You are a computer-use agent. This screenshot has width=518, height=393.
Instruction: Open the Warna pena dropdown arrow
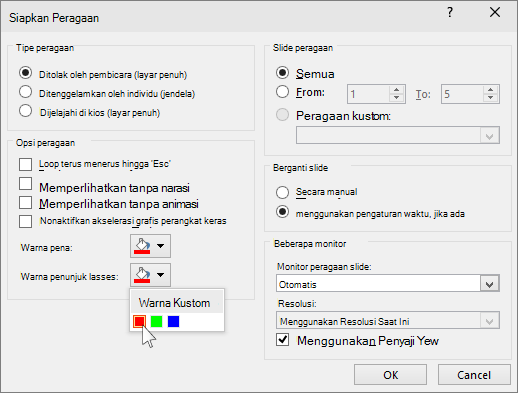(161, 246)
